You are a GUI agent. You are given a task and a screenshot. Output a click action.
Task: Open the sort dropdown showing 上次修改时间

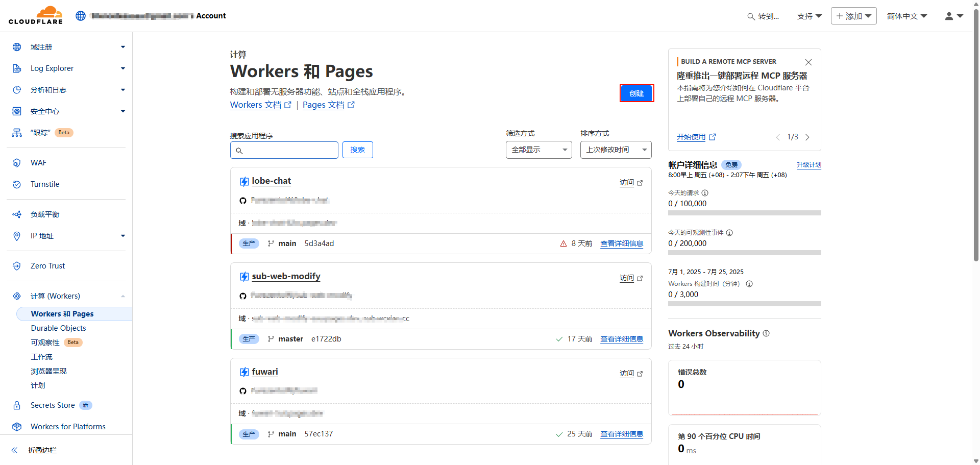616,150
